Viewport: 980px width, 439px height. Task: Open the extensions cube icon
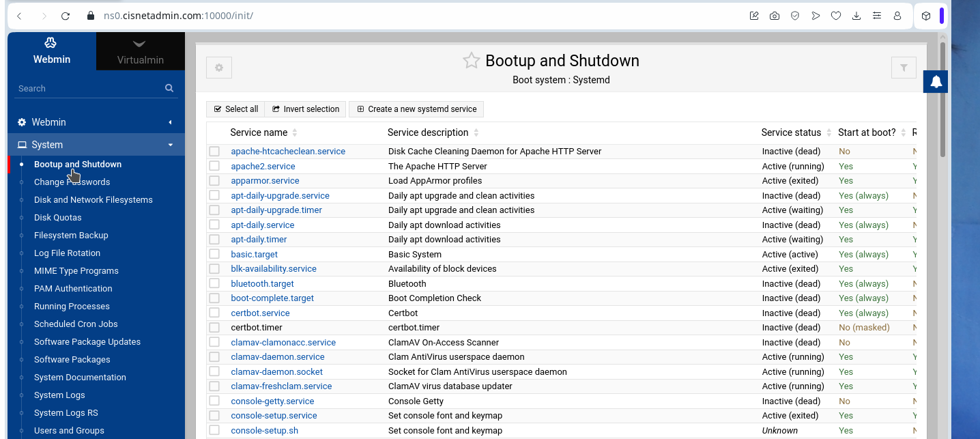[x=926, y=16]
